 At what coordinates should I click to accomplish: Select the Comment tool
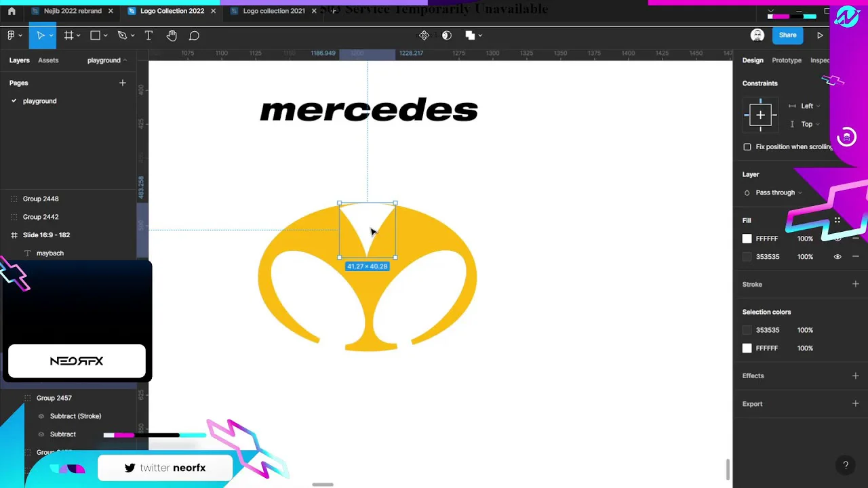pos(194,35)
